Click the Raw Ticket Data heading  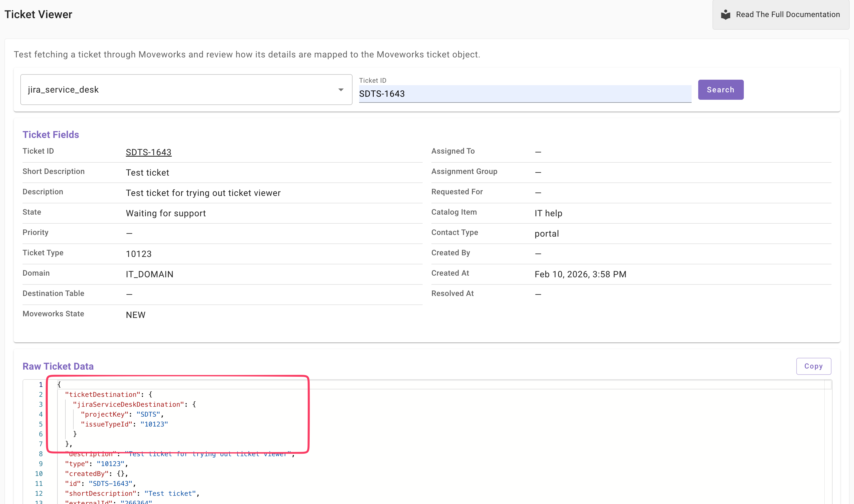[x=58, y=366]
